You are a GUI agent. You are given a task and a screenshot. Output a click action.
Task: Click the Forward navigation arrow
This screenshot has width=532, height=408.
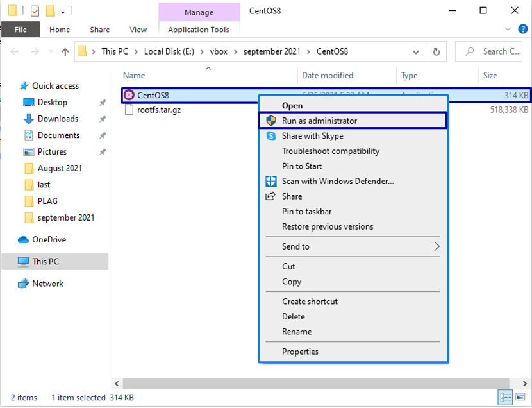[35, 51]
